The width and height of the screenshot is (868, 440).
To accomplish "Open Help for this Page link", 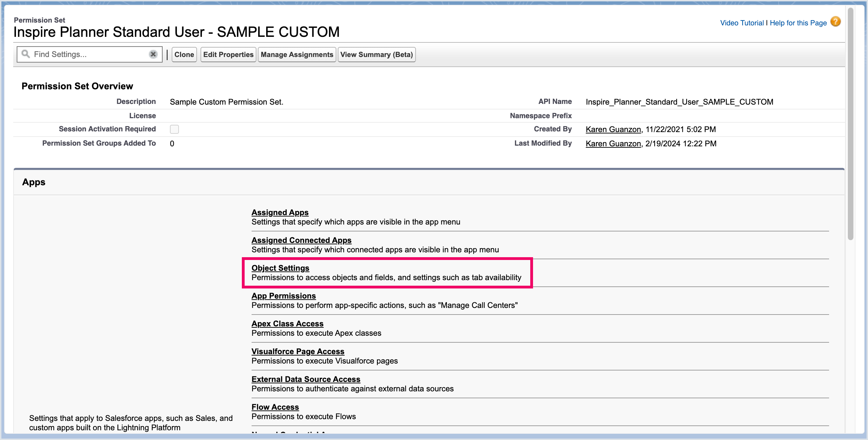I will coord(798,23).
